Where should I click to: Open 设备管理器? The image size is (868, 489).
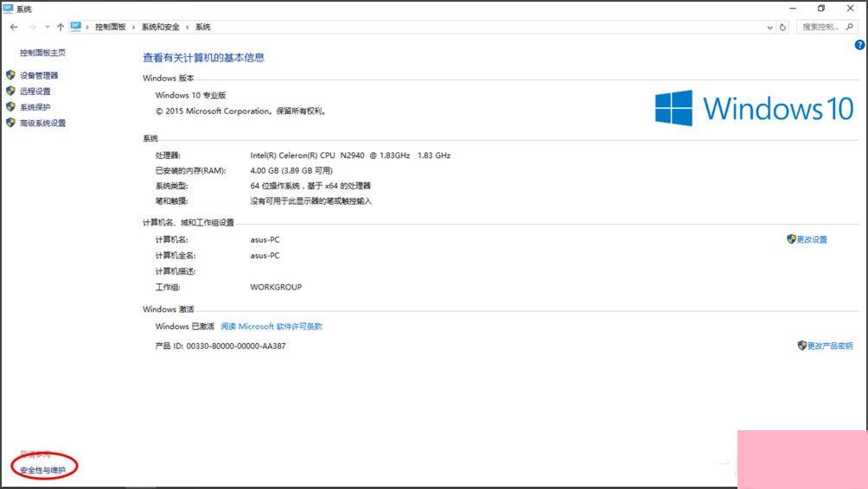pos(39,75)
